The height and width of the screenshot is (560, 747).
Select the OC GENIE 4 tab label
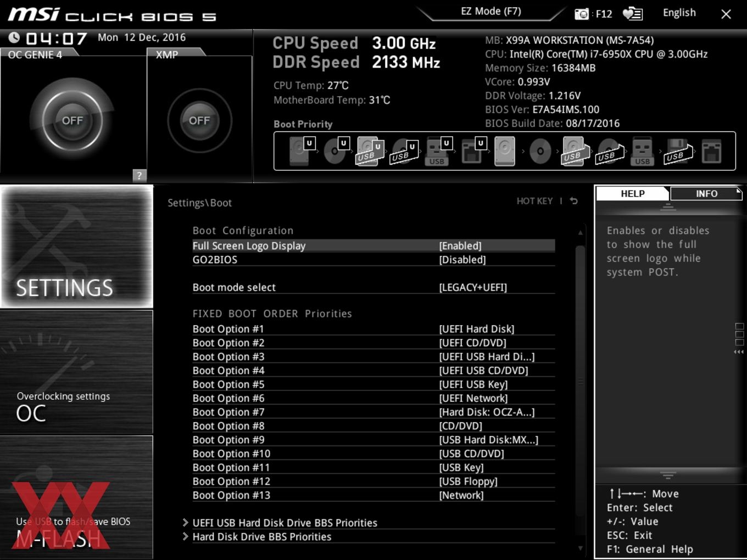pos(35,54)
